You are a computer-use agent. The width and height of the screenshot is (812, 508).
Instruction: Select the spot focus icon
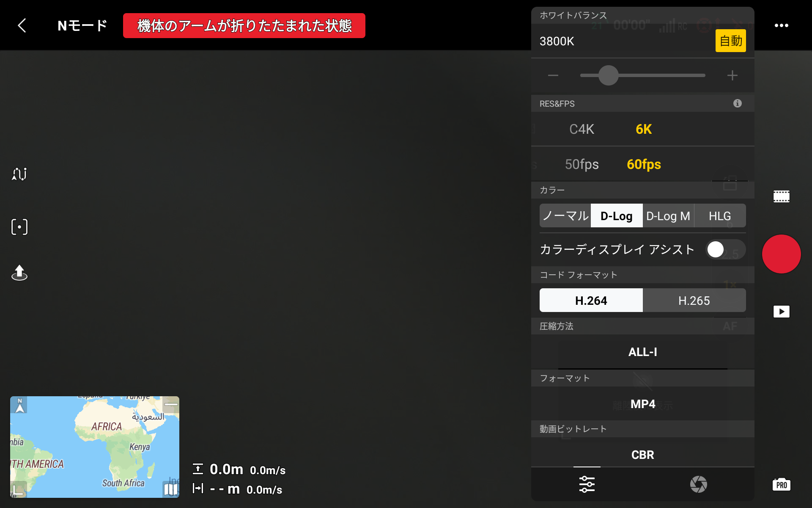click(x=19, y=227)
